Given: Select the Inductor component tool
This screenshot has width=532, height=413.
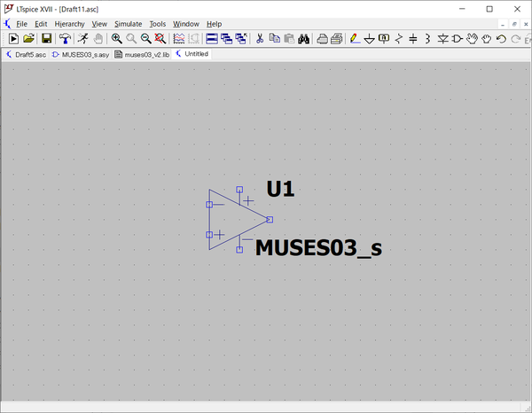Looking at the screenshot, I should click(x=427, y=39).
